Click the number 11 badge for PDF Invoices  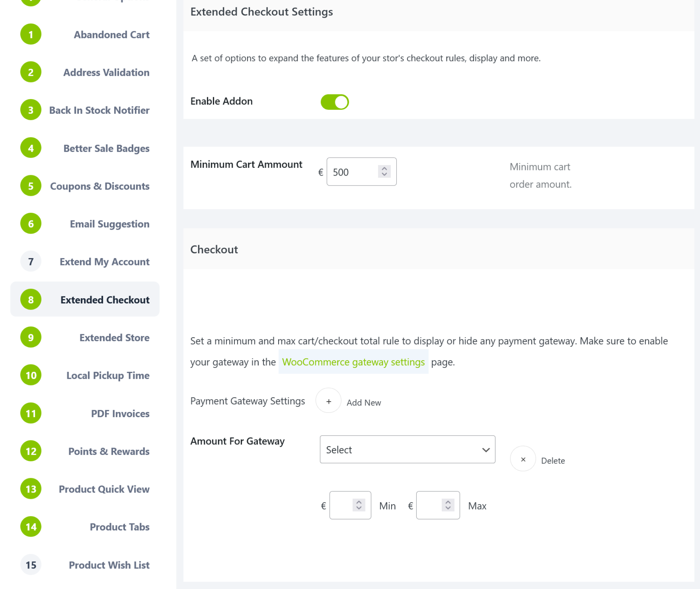click(31, 413)
